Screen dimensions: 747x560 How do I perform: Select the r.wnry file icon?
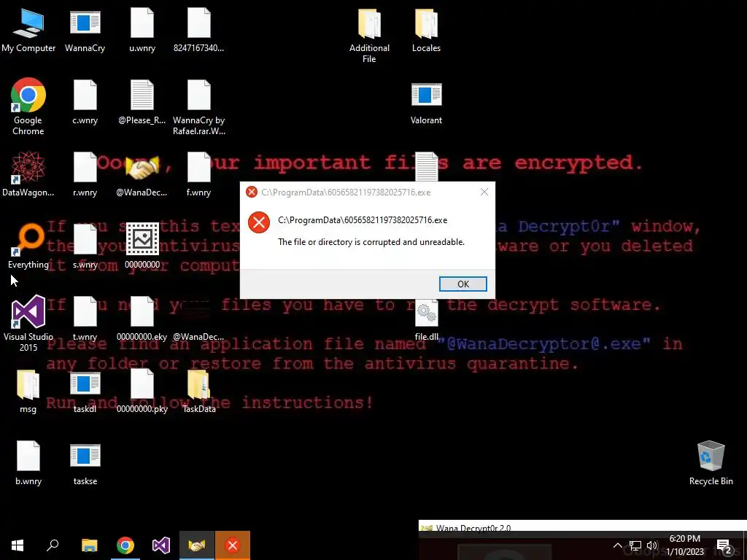[85, 174]
